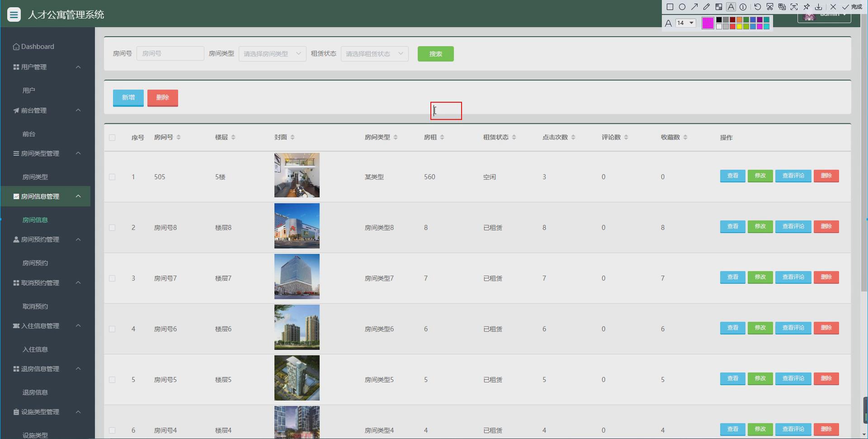Collapse the 前台管理 menu chevron
The height and width of the screenshot is (439, 868).
pos(78,110)
